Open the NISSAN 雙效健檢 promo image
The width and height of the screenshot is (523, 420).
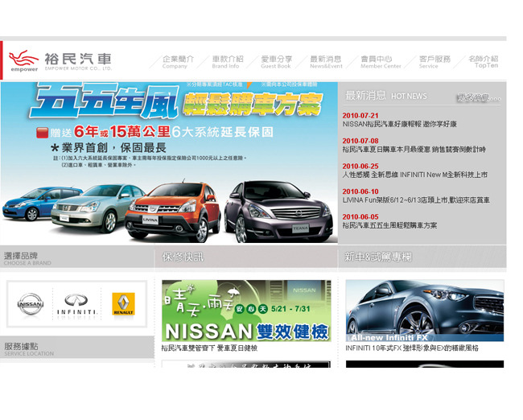click(x=246, y=311)
